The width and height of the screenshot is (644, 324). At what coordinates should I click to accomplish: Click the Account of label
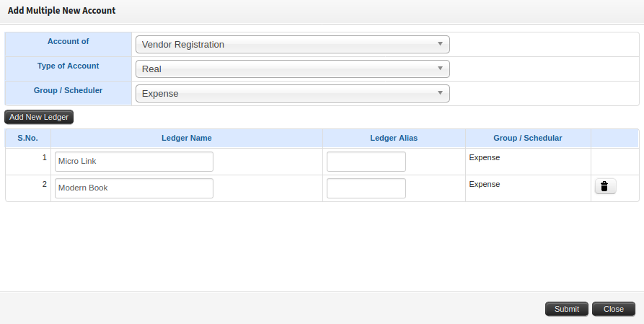click(69, 42)
